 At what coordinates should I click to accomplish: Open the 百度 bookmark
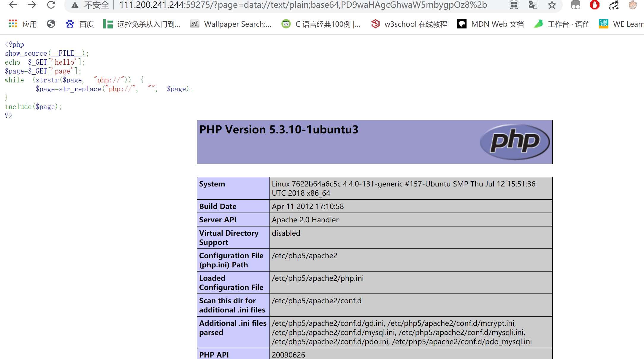point(80,24)
